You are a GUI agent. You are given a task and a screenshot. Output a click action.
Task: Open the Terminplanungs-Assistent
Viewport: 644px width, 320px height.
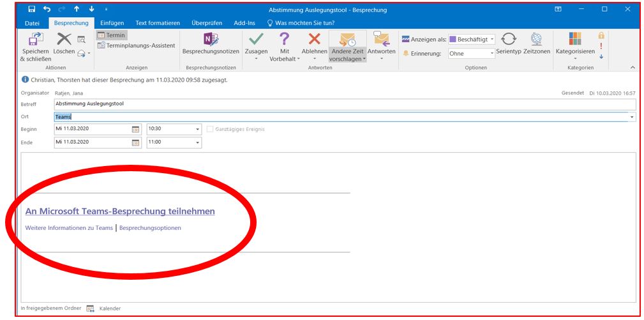point(136,45)
